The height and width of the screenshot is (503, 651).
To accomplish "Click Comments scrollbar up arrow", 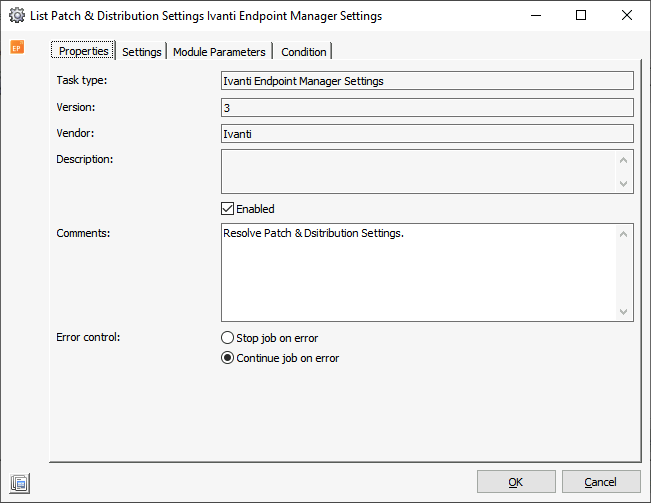I will pos(623,234).
